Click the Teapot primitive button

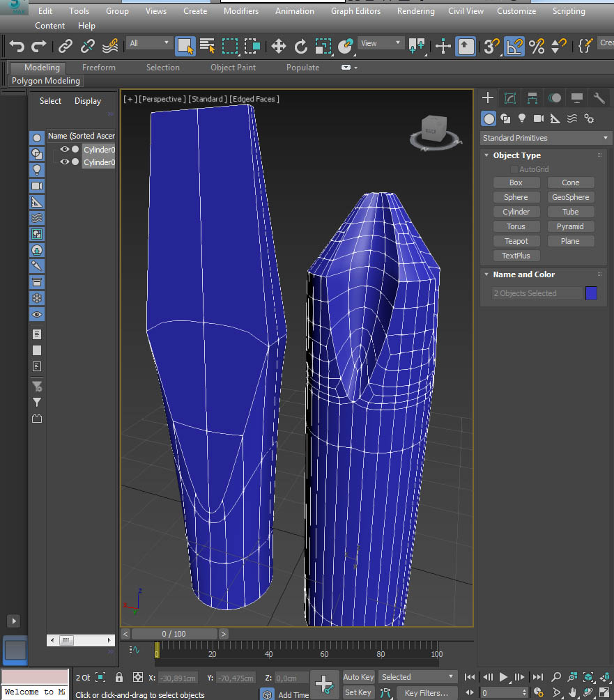[516, 241]
